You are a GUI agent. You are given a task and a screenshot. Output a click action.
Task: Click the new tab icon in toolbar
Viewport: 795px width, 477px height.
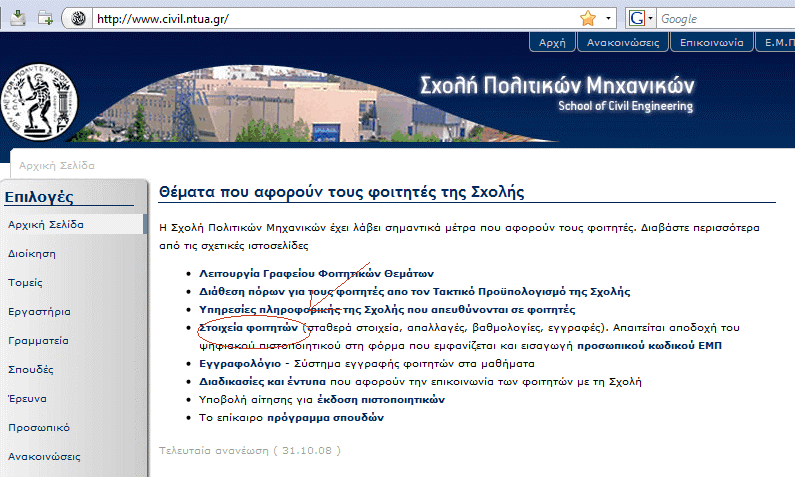click(46, 18)
